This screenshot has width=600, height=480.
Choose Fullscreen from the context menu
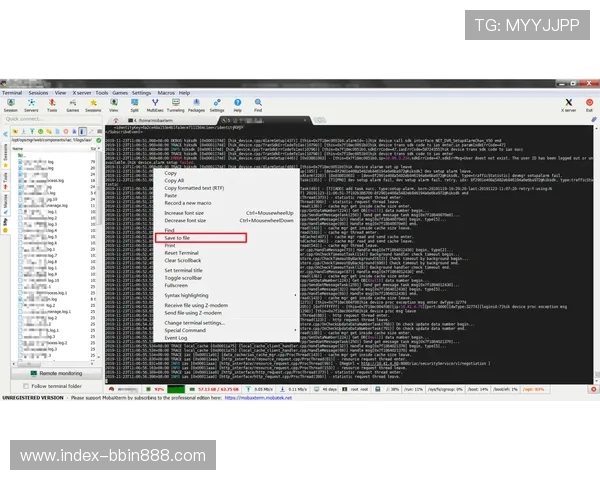tap(176, 284)
